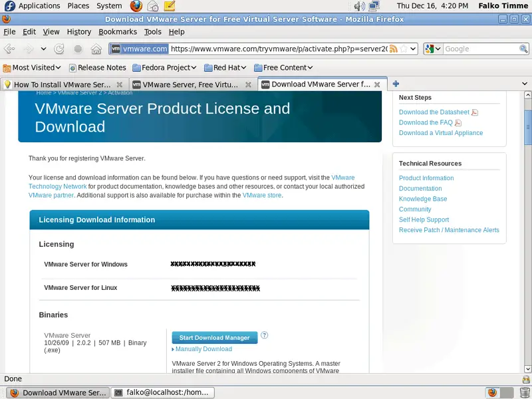Close the 'VMware Server, Free Virtu...' tab

click(x=248, y=84)
